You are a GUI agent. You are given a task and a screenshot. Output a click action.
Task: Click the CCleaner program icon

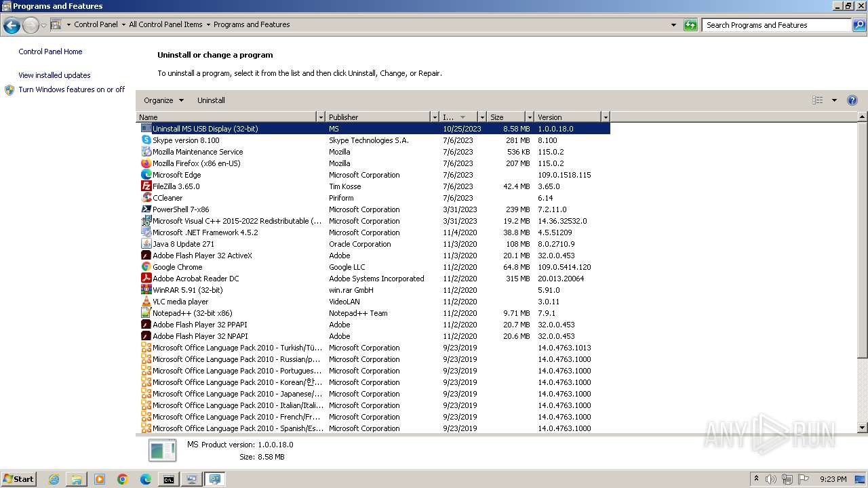tap(146, 198)
